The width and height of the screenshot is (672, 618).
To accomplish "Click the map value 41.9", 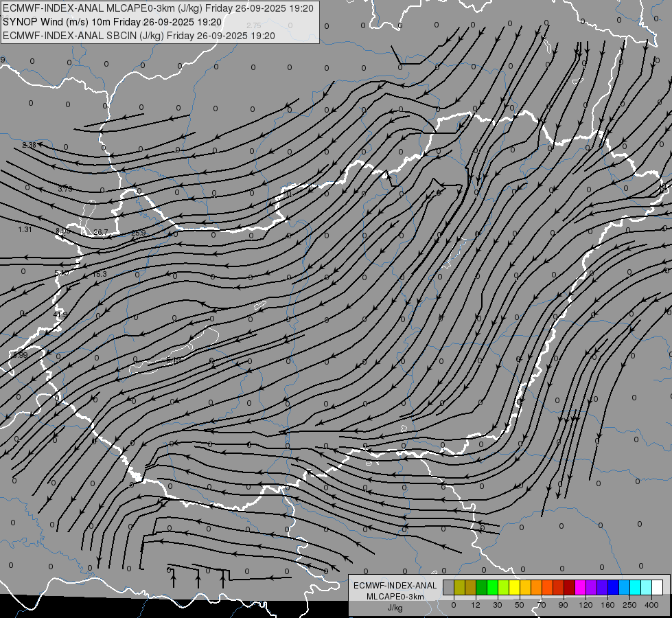I will 60,314.
